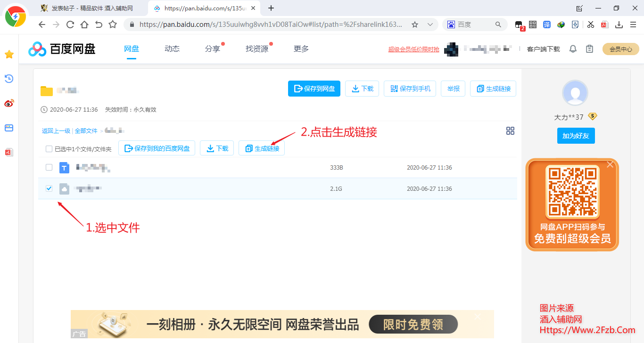Click the 返回上一级 navigation link
Viewport: 644px width, 343px height.
[x=56, y=131]
